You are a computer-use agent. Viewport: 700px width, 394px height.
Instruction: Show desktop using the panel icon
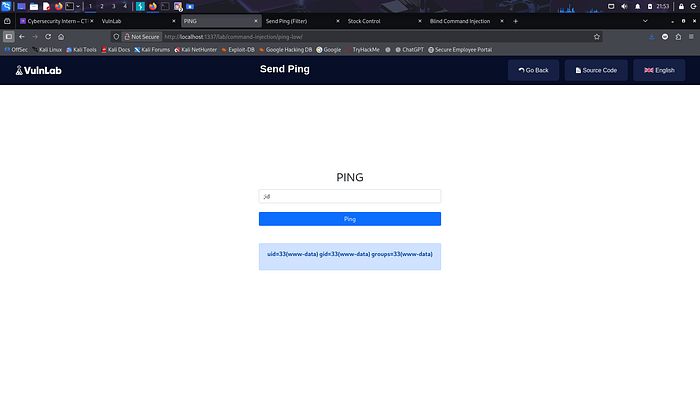[x=21, y=6]
